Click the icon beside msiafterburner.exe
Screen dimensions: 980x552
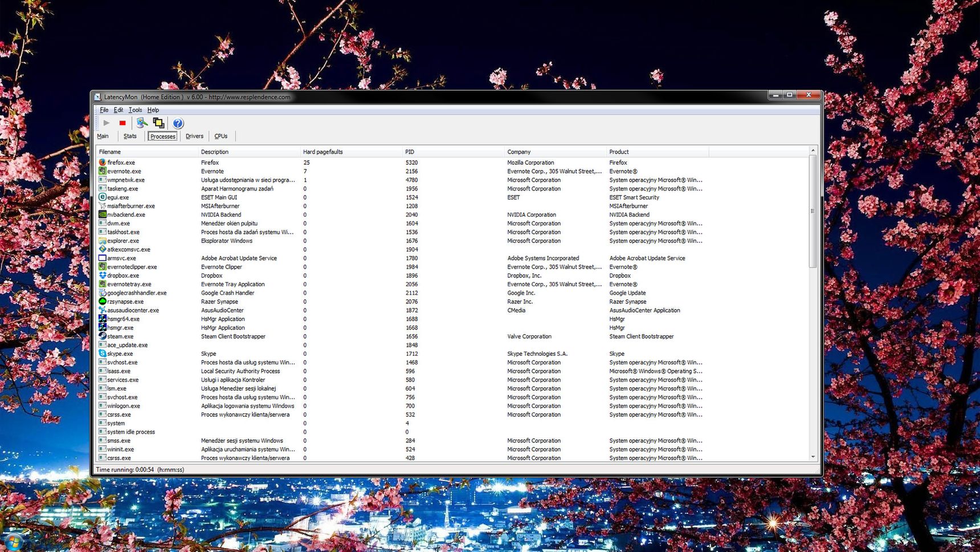click(x=103, y=206)
